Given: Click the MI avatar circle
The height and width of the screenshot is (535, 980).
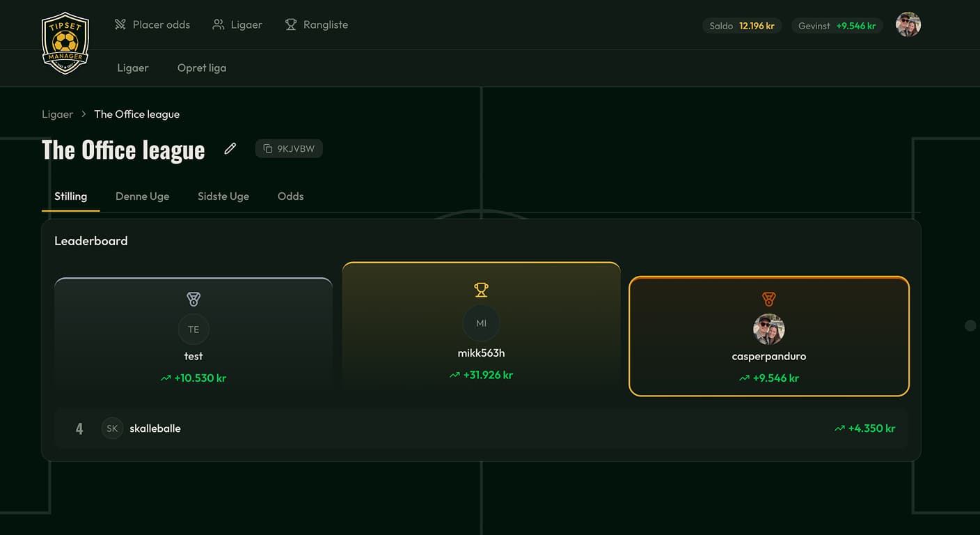Looking at the screenshot, I should pos(481,323).
